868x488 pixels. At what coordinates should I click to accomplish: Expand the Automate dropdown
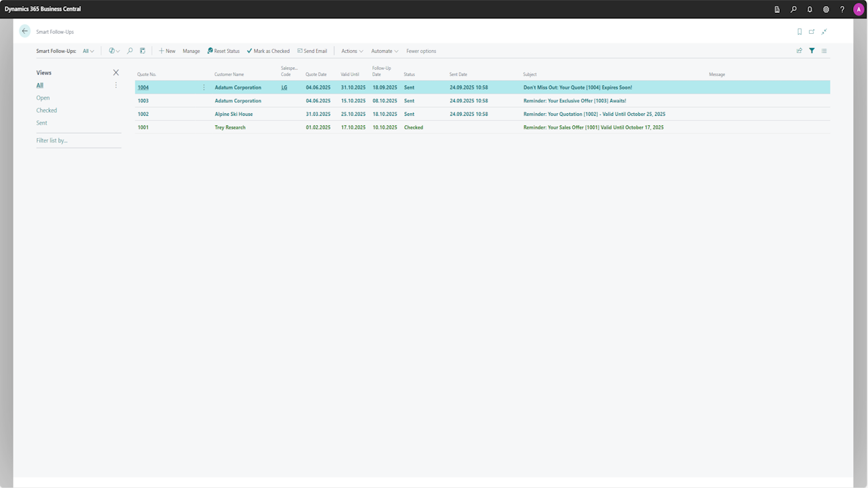(x=384, y=51)
